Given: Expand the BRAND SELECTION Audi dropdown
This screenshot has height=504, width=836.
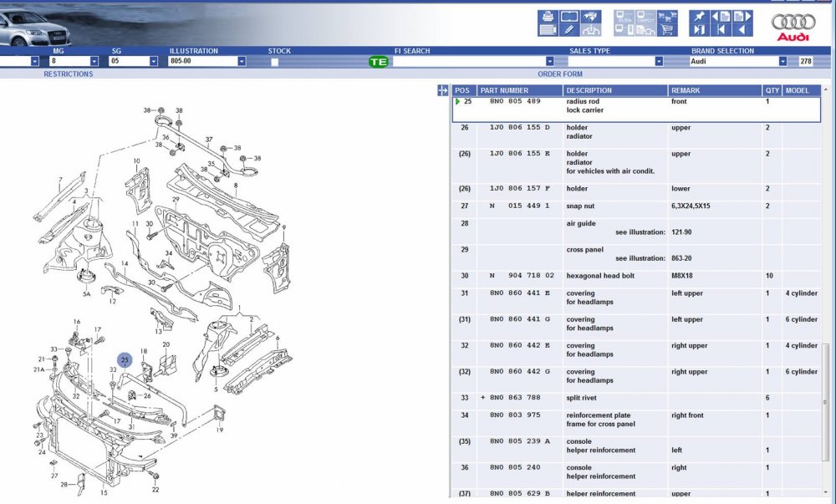Looking at the screenshot, I should (x=782, y=61).
